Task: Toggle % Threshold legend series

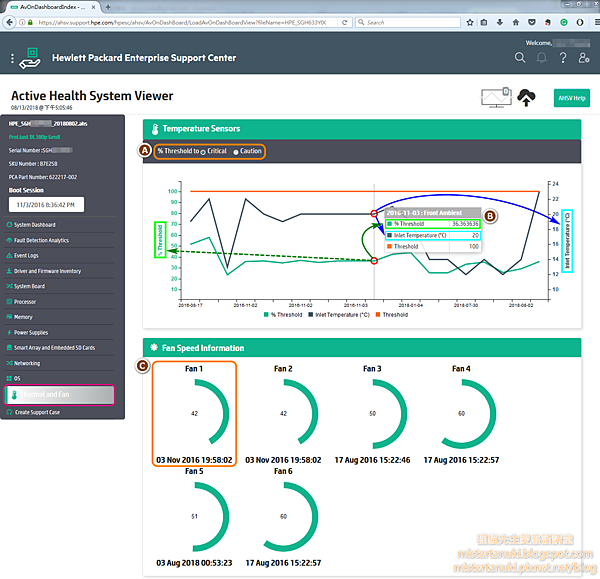Action: point(283,315)
